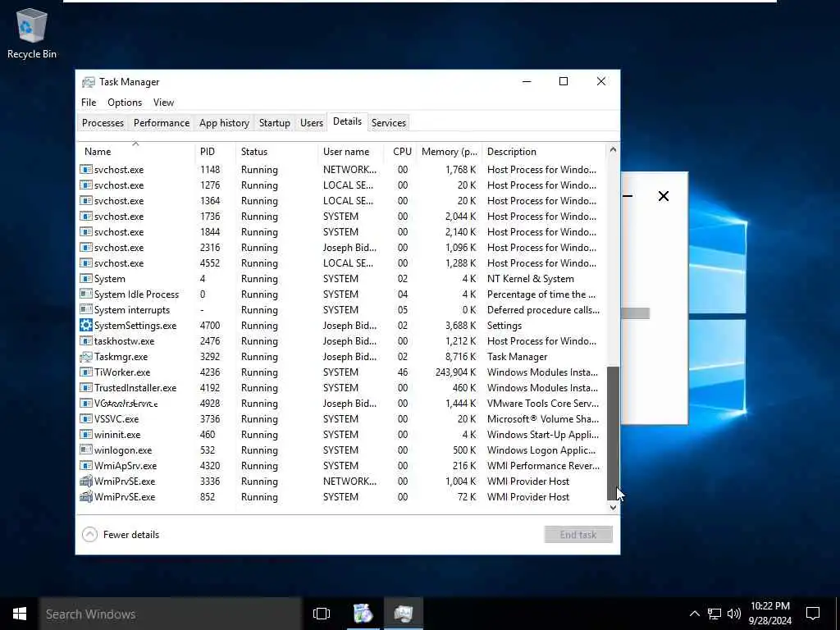This screenshot has width=840, height=630.
Task: Sort by the CPU column header
Action: 399,152
